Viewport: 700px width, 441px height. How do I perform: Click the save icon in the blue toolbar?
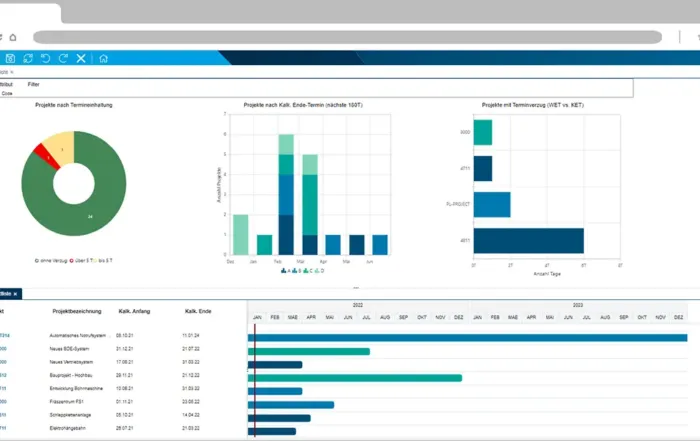point(10,58)
